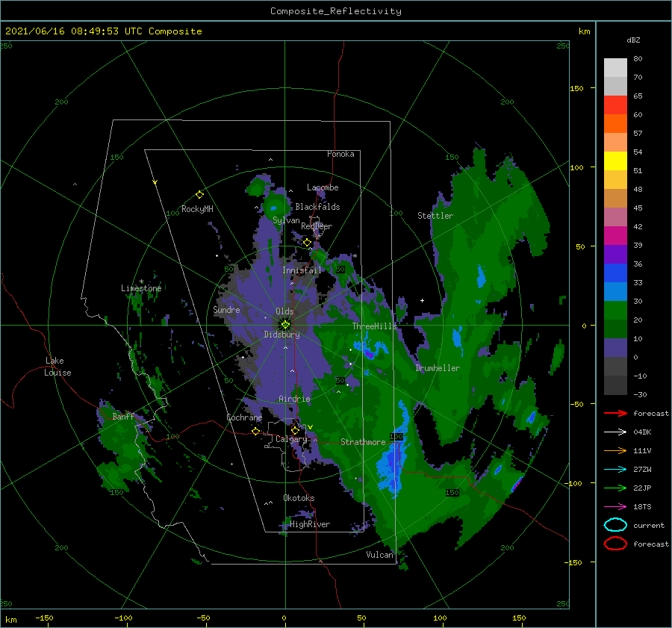
Task: Click the ThreeHills label
Action: pyautogui.click(x=374, y=326)
